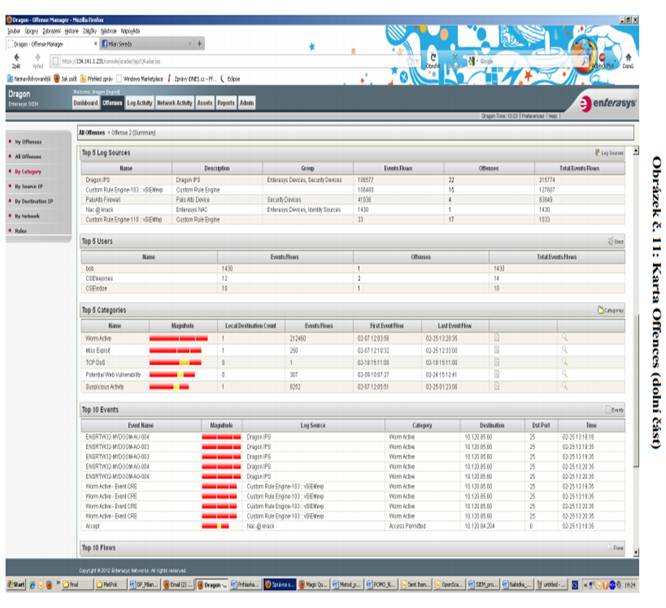Click the Firefox back arrow

point(17,57)
